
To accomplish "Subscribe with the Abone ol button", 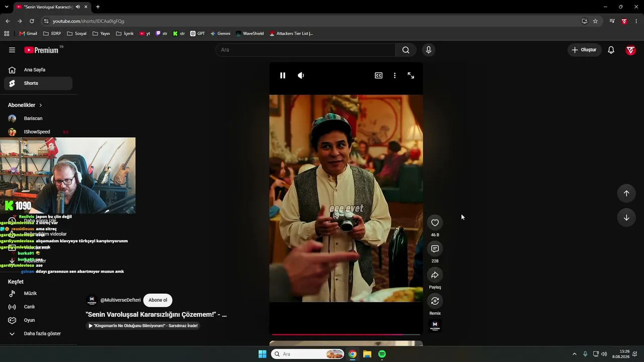I will click(157, 300).
